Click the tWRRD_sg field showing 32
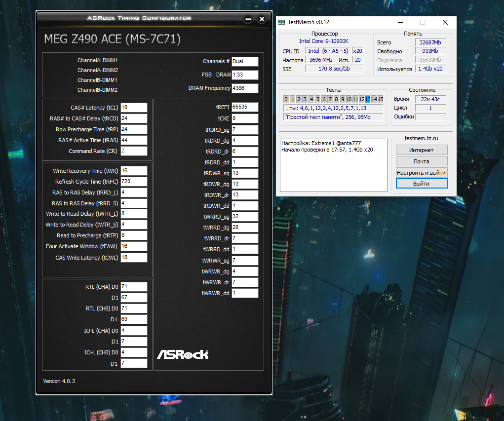This screenshot has height=421, width=504. pos(245,217)
